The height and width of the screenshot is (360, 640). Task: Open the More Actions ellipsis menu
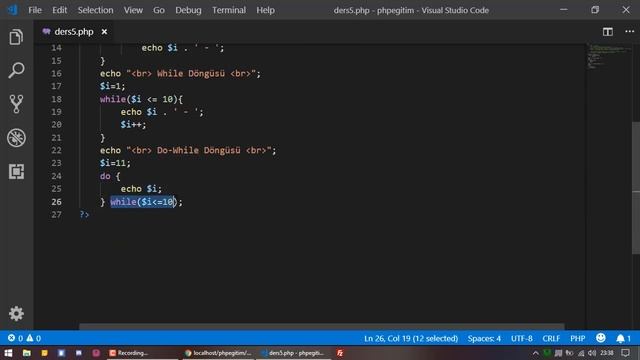[x=629, y=31]
